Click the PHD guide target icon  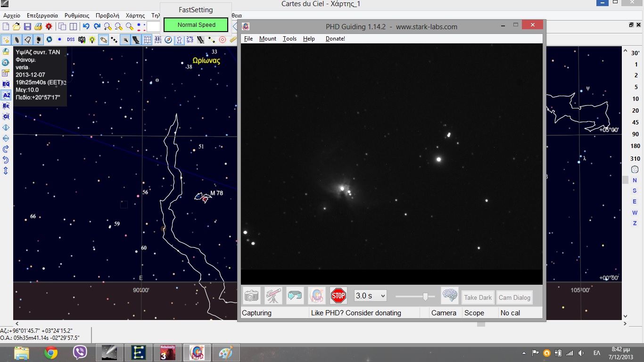[x=317, y=296]
